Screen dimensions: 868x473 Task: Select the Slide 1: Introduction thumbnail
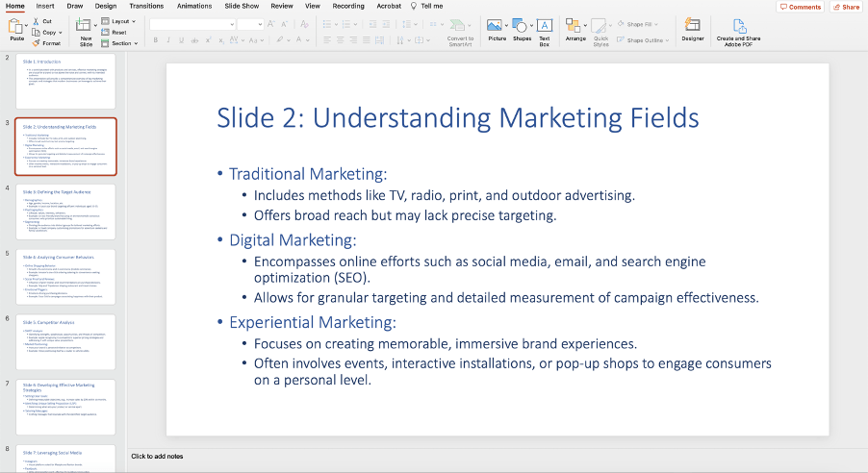(65, 82)
